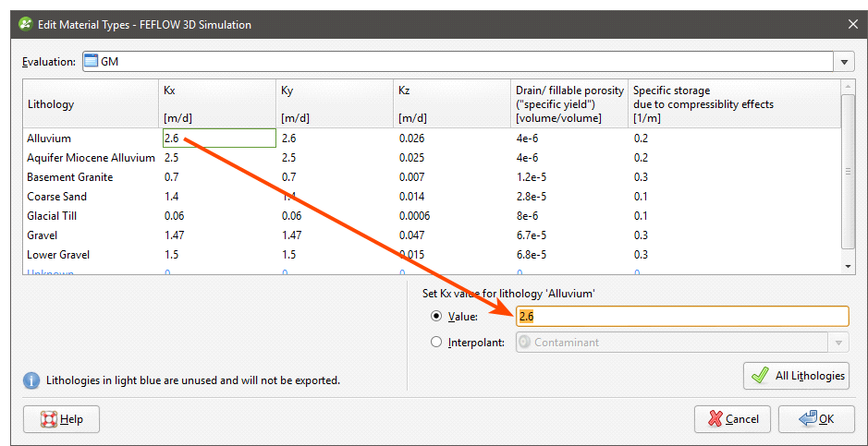Click the Help lifebuoy icon
Image resolution: width=868 pixels, height=446 pixels.
[x=49, y=419]
